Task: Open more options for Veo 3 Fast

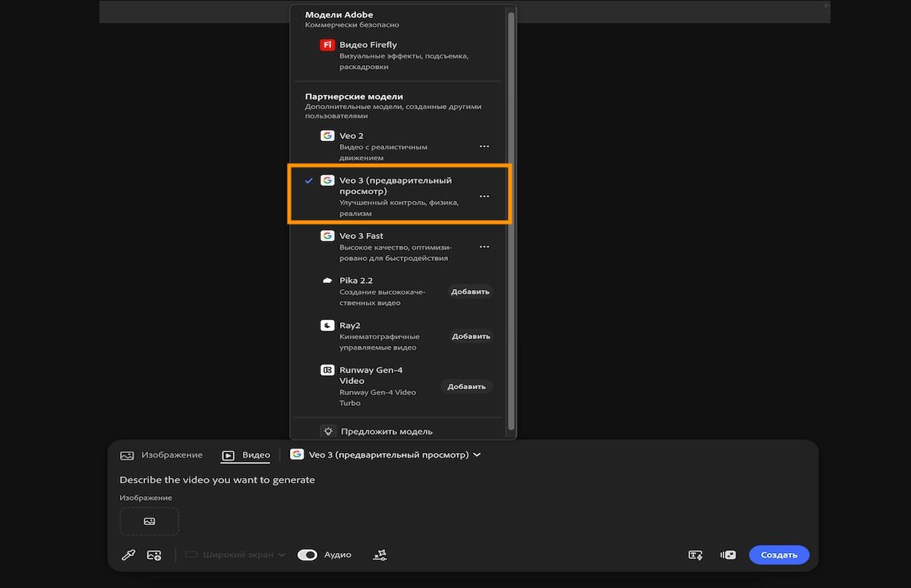Action: [x=484, y=247]
